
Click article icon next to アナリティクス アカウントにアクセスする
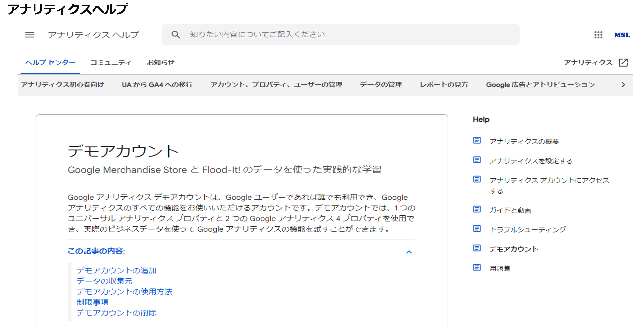[477, 179]
